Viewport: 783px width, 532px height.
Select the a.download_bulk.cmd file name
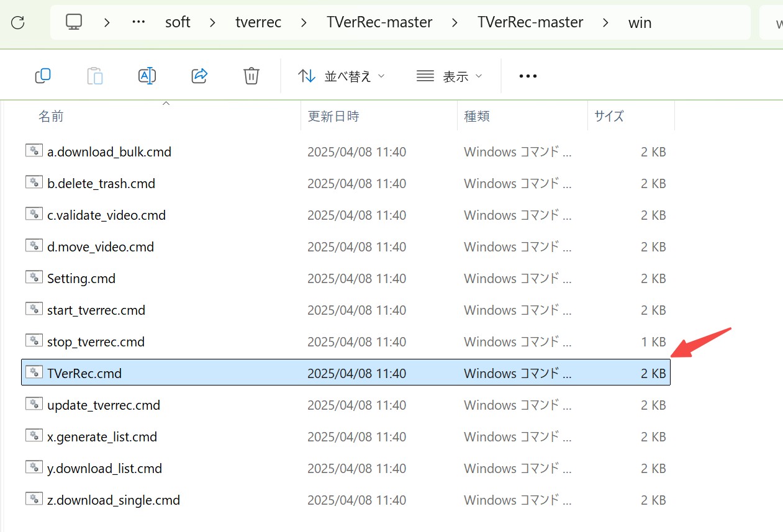point(109,151)
